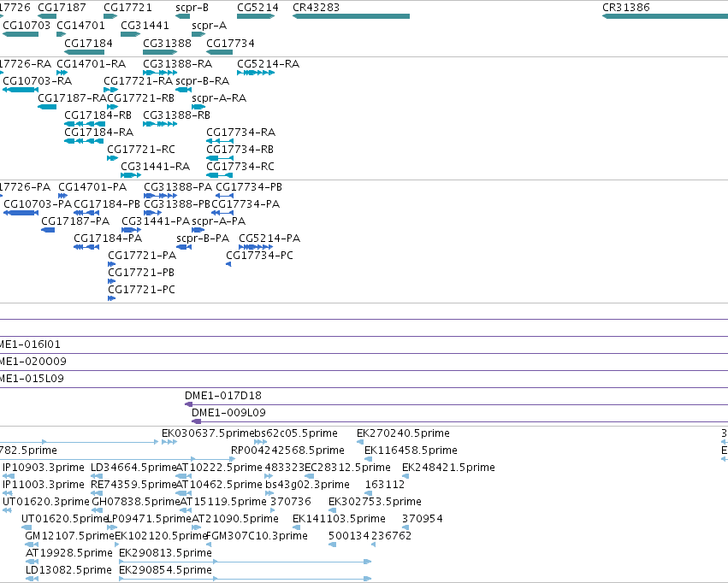Select EST IP10903.3prime
This screenshot has height=583, width=728.
tap(9, 476)
